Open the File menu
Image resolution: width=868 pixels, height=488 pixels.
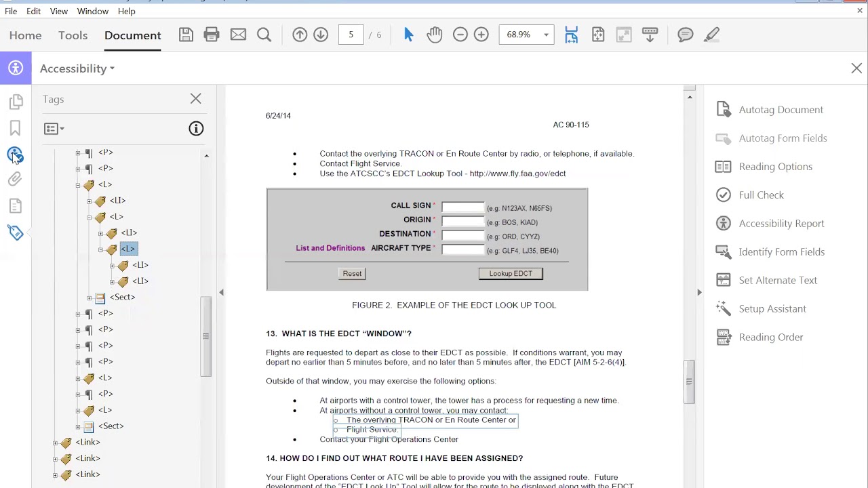tap(11, 12)
